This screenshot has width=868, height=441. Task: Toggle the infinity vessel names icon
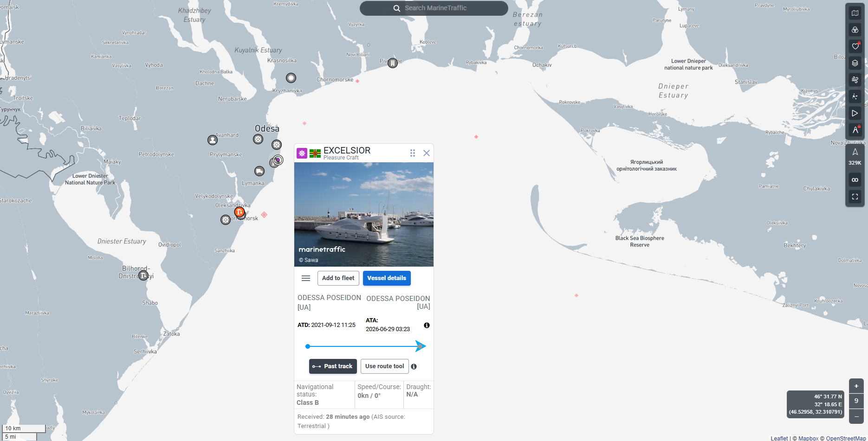point(855,180)
